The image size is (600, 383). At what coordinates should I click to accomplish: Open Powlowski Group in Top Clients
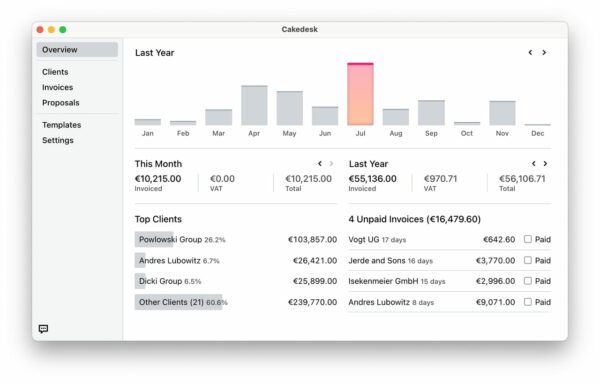pyautogui.click(x=236, y=240)
